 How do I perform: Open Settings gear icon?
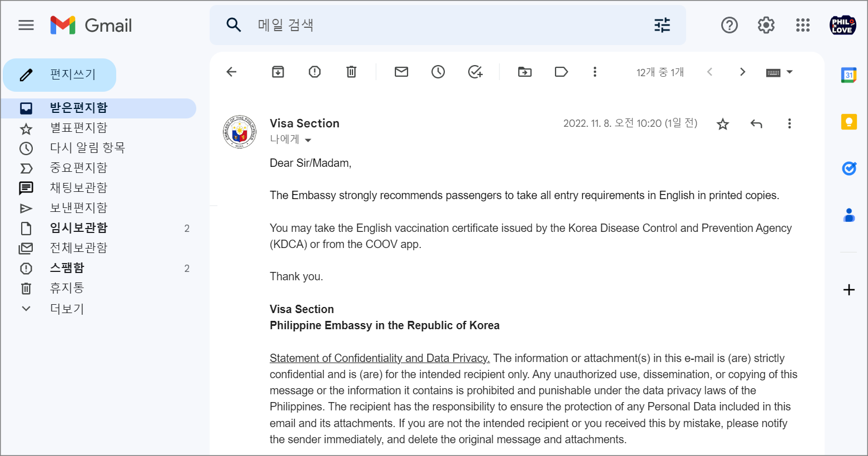coord(766,25)
